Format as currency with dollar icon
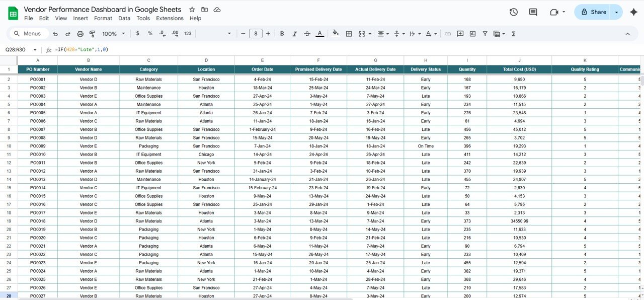Image resolution: width=644 pixels, height=300 pixels. (138, 34)
